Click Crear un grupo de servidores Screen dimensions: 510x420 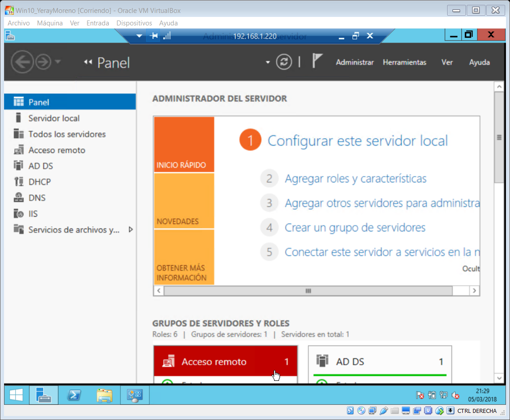tap(355, 227)
